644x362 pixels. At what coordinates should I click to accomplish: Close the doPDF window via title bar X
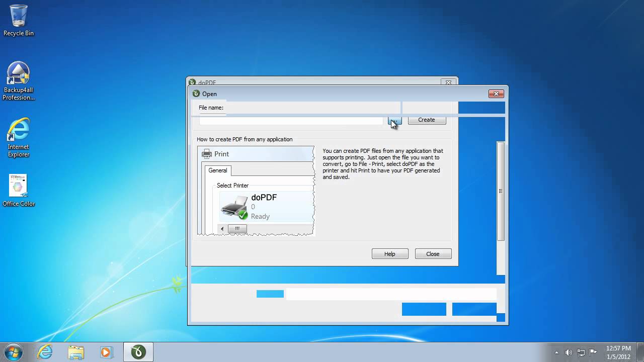click(448, 82)
